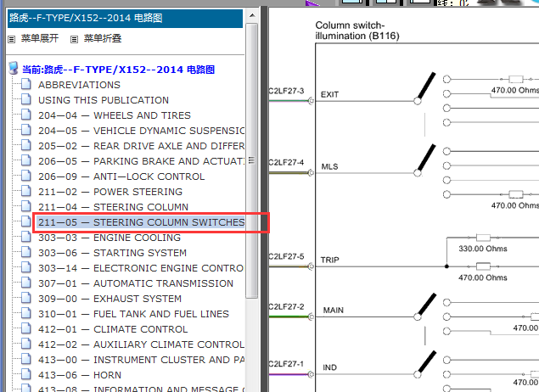Screen dimensions: 539x392
Task: Click the 菜单折叠 collapse-menu link
Action: (x=103, y=38)
